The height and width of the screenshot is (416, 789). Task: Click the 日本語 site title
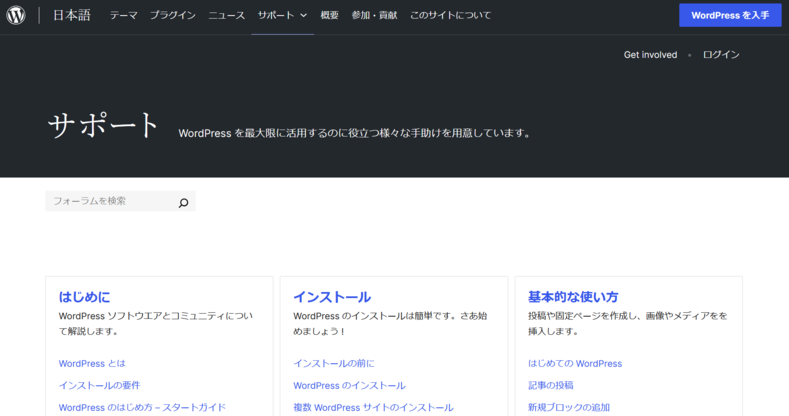pyautogui.click(x=71, y=15)
